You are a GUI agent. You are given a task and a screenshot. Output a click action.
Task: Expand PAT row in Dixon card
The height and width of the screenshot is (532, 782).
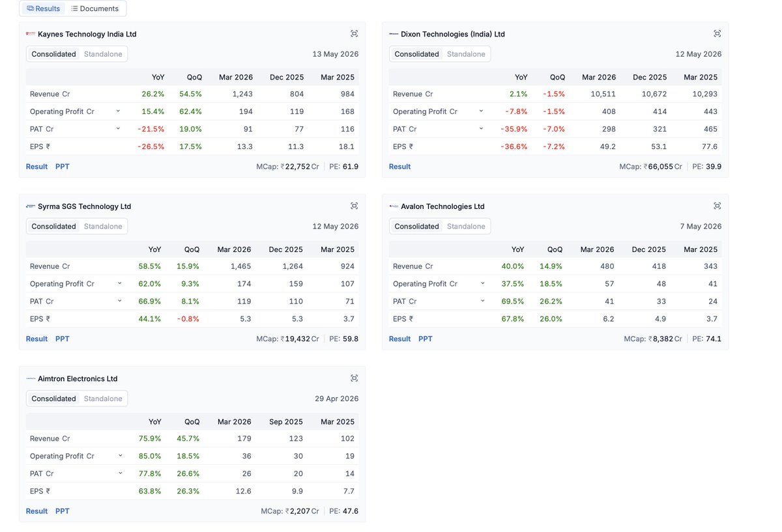coord(481,129)
